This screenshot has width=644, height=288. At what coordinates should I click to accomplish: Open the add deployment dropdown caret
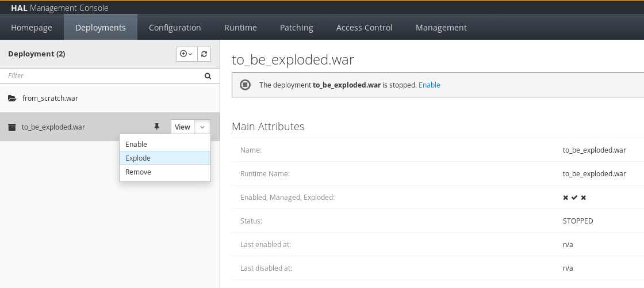tap(190, 54)
